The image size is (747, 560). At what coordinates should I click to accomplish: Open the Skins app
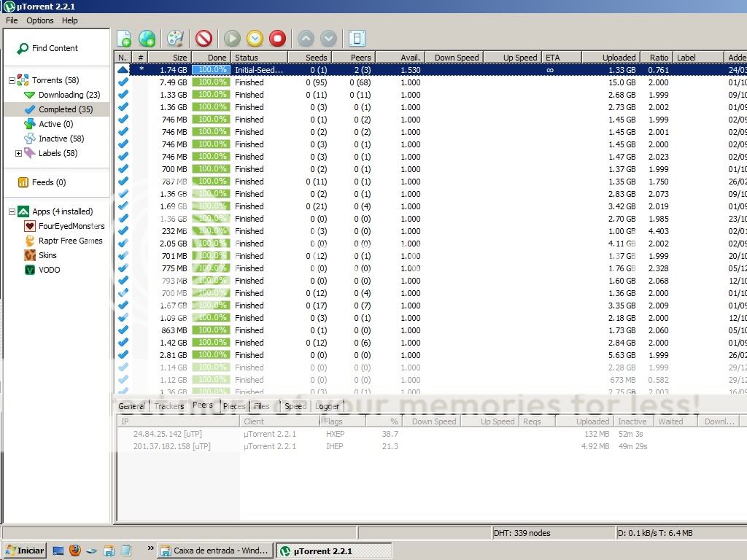pos(47,255)
